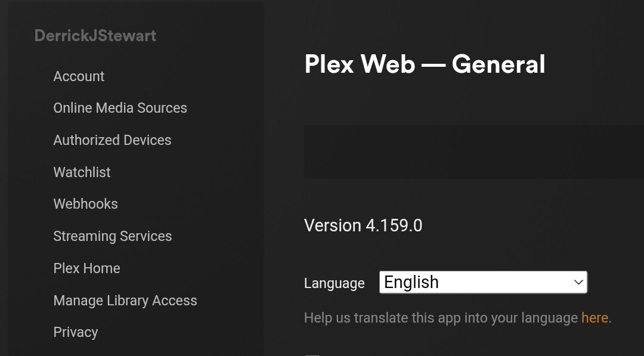Screen dimensions: 644x356
Task: Follow the orange "here" translation link
Action: pos(595,318)
